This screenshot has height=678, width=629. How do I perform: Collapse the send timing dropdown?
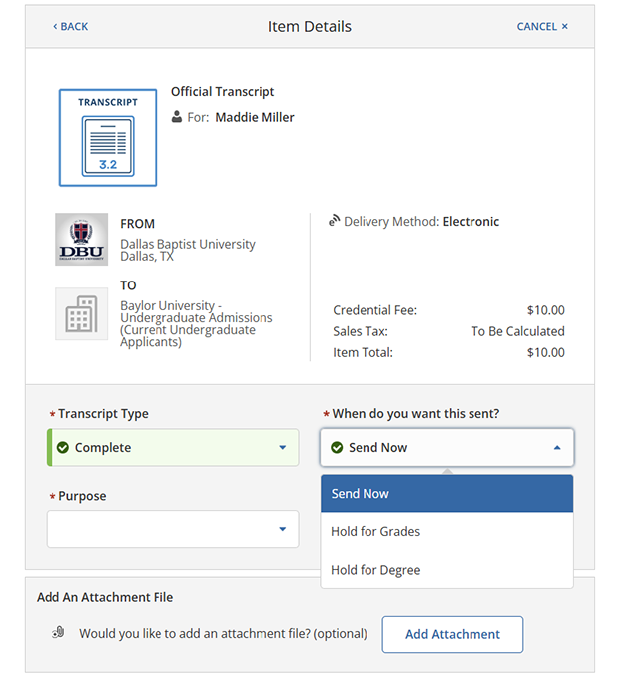[557, 448]
